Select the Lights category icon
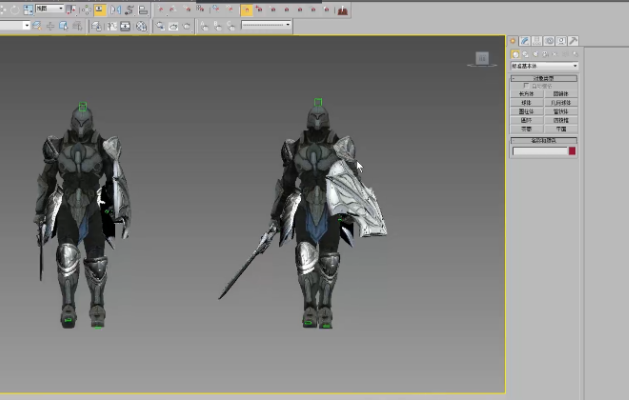Viewport: 629px width, 400px height. tap(533, 54)
